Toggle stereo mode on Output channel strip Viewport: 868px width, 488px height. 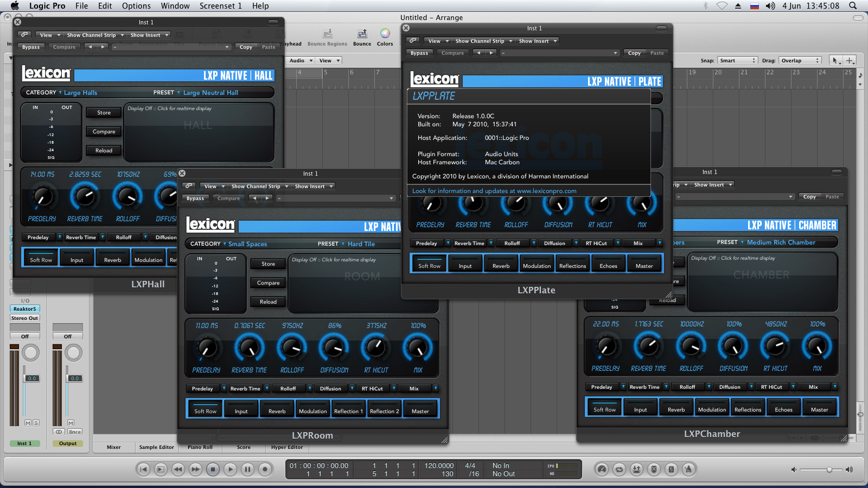pyautogui.click(x=59, y=432)
